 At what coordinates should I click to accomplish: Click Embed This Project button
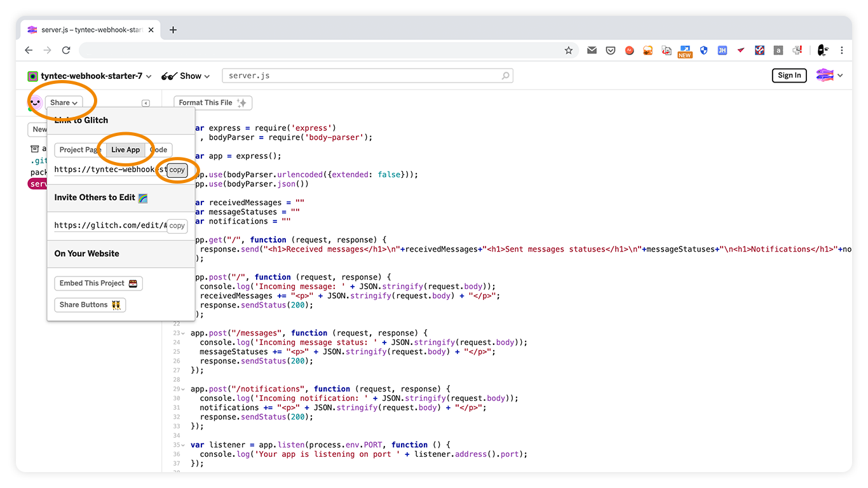click(x=98, y=283)
